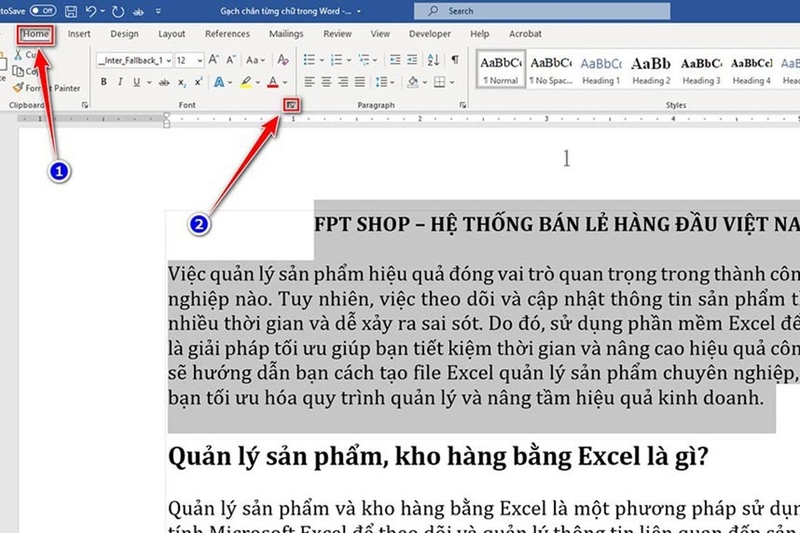Open the Clipboard dialog launcher
This screenshot has width=800, height=533.
85,105
